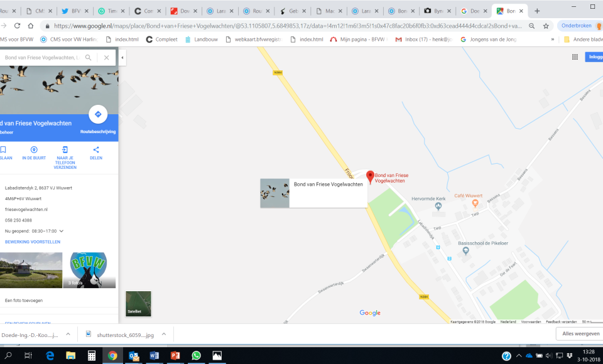Switch to the Dow tab

coord(185,11)
